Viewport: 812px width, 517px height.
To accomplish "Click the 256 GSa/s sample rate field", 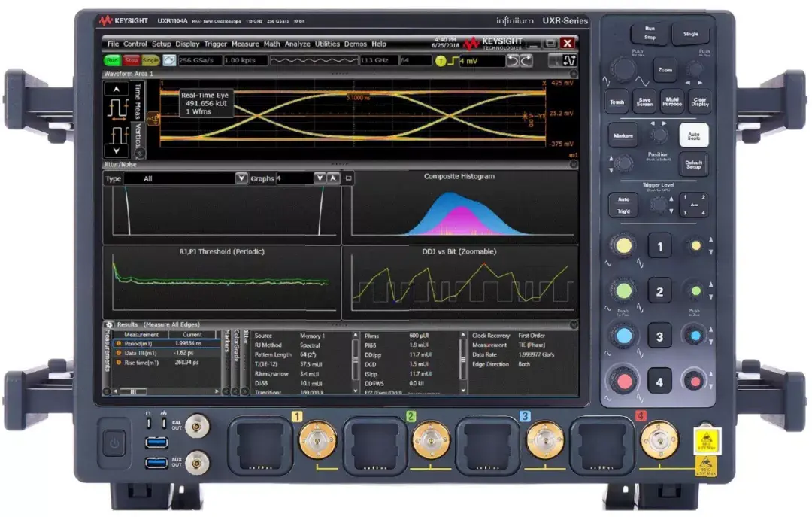I will click(199, 61).
